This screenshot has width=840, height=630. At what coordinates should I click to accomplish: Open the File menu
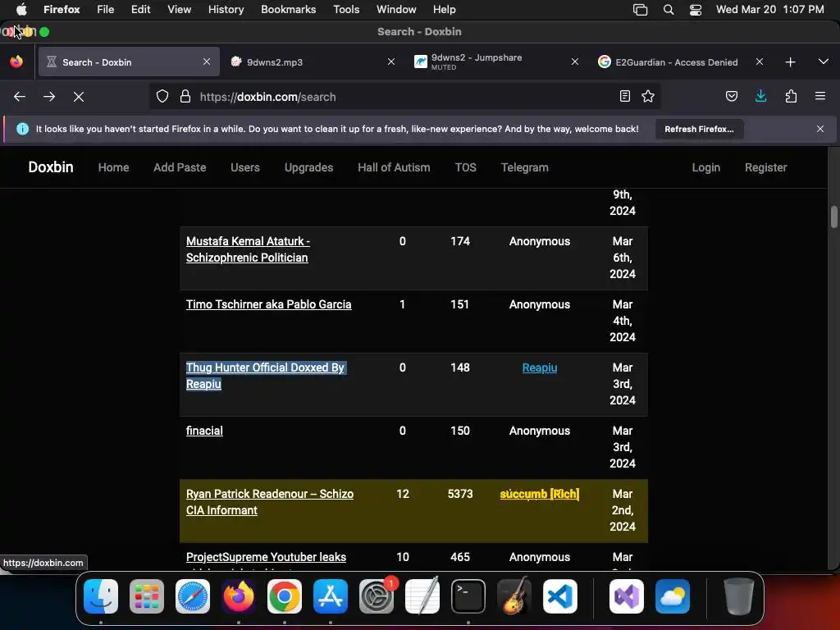[x=106, y=10]
